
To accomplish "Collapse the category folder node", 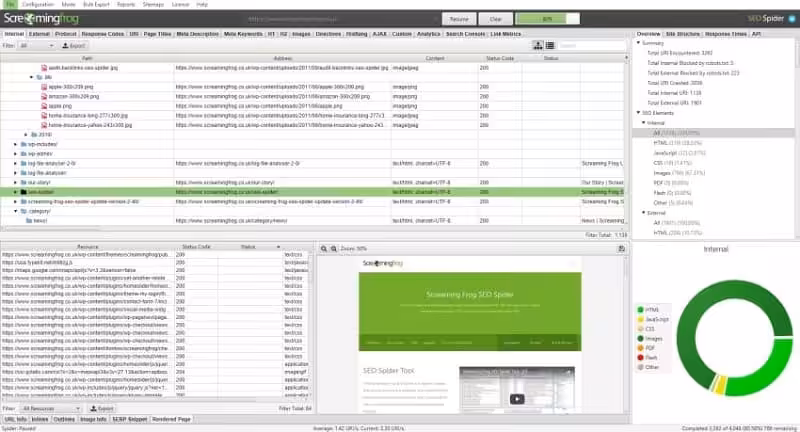I will [15, 211].
